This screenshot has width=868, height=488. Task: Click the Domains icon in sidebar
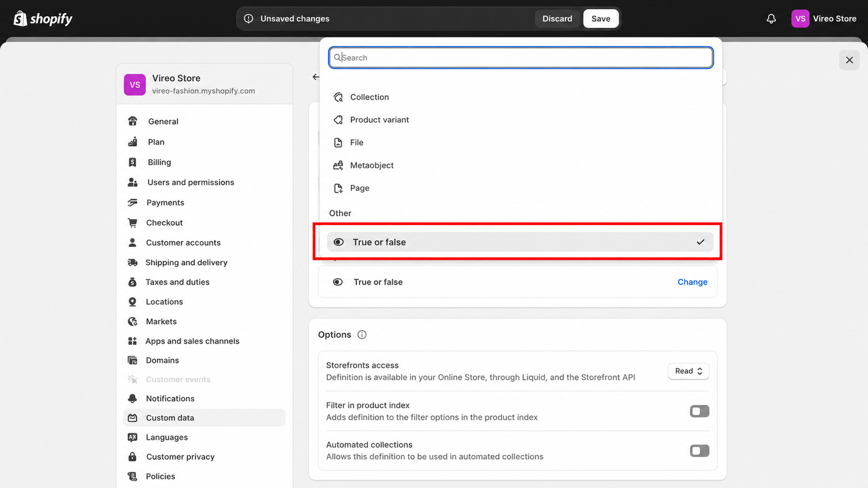pos(132,360)
